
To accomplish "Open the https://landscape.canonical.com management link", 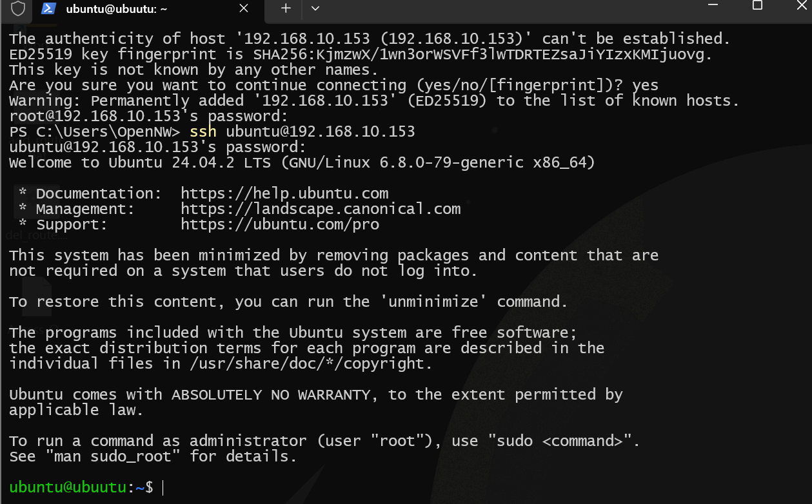I will click(x=321, y=209).
